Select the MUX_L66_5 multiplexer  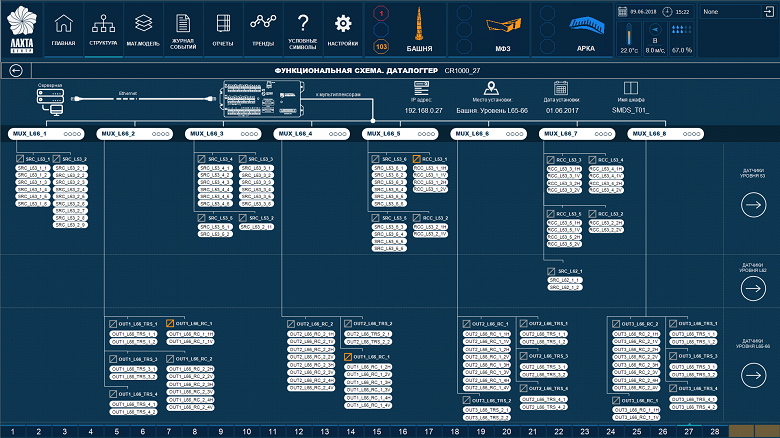(400, 134)
